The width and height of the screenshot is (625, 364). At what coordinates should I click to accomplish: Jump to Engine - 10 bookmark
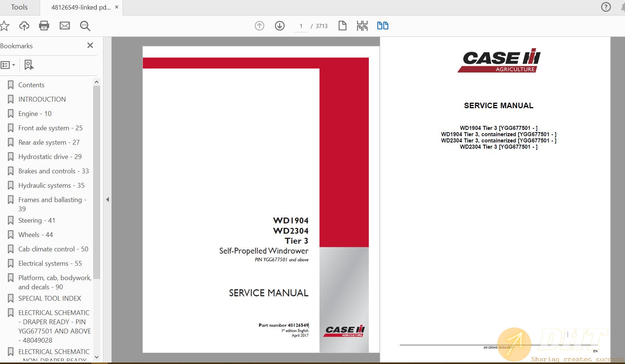pos(35,114)
